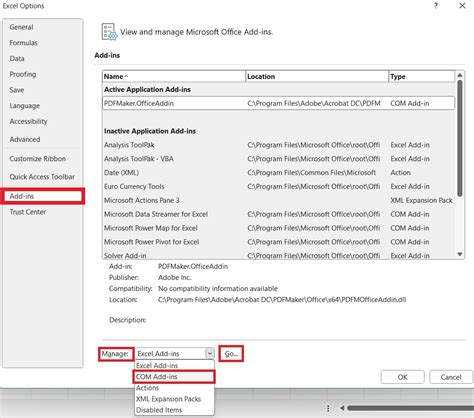The height and width of the screenshot is (418, 474).
Task: Select Microsoft Power Map for Excel
Action: pyautogui.click(x=279, y=228)
